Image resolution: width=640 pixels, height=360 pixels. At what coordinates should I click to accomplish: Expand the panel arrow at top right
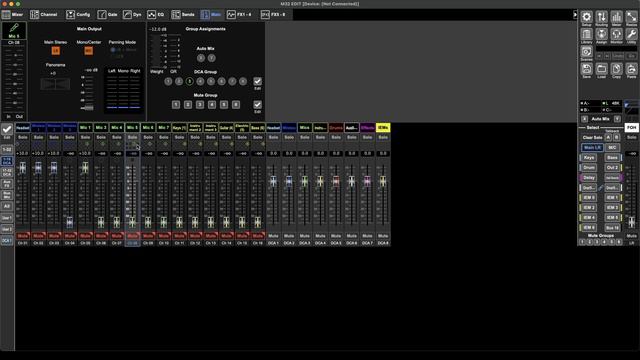click(575, 15)
